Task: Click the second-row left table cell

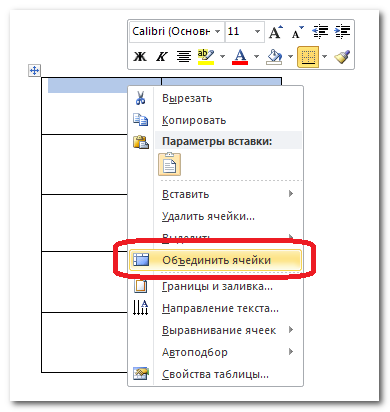Action: (x=85, y=164)
